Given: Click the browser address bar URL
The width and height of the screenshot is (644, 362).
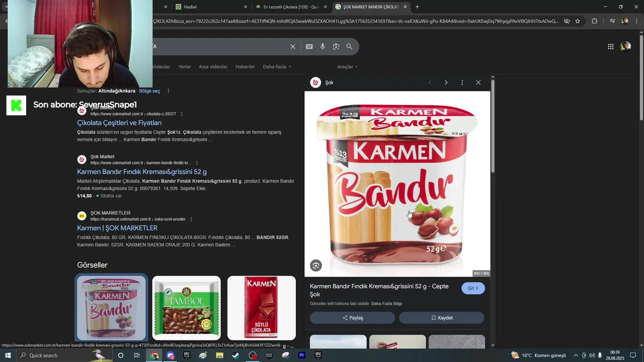Looking at the screenshot, I should point(355,21).
